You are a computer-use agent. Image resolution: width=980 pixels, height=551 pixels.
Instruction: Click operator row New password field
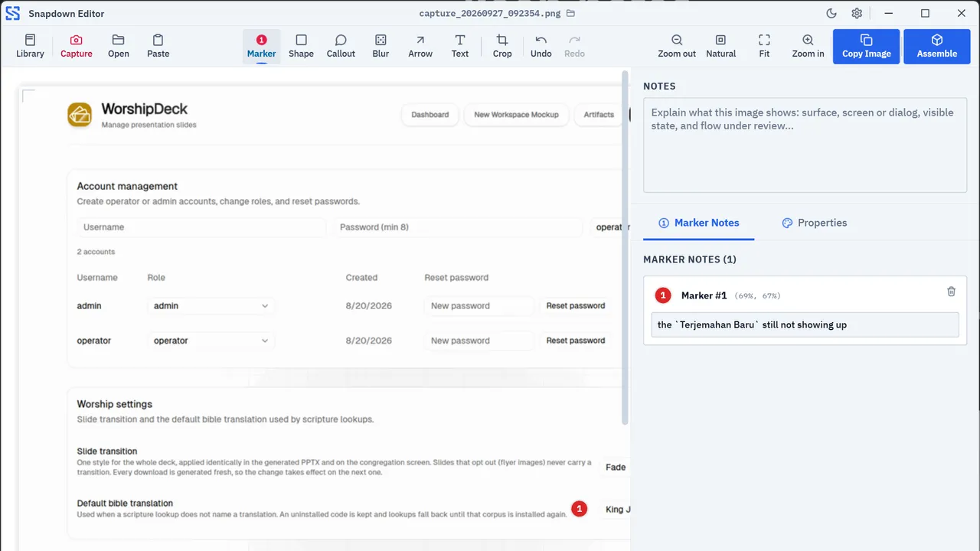pyautogui.click(x=479, y=341)
